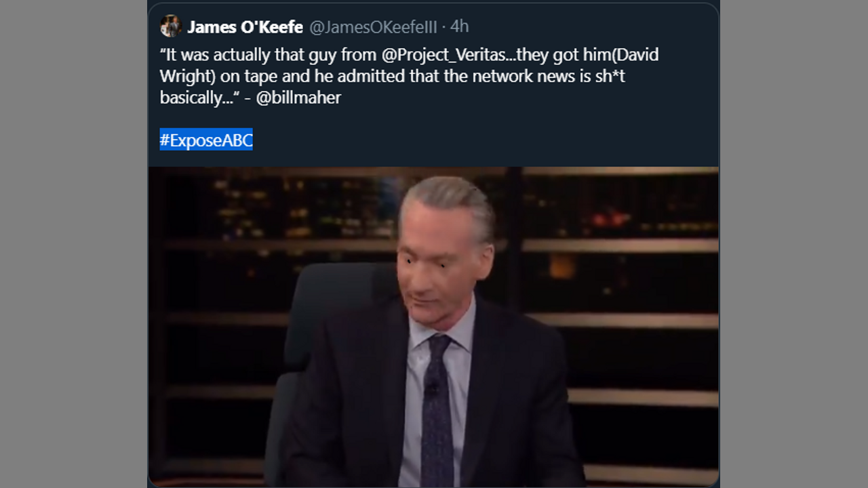Visit the @billmaher mention
The width and height of the screenshot is (868, 488).
pos(298,98)
